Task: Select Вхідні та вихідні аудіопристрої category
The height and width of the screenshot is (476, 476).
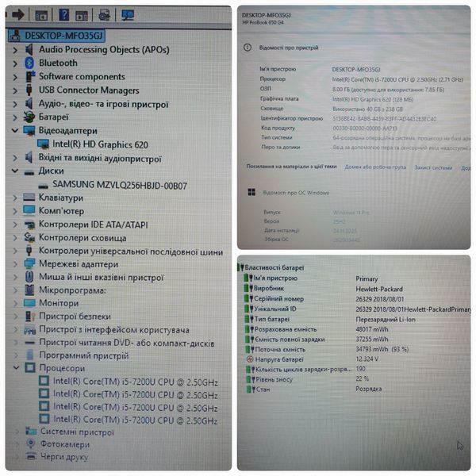Action: [100, 159]
